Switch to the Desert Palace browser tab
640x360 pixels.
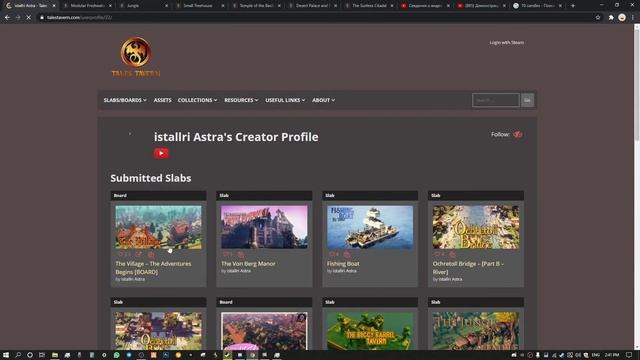point(313,6)
